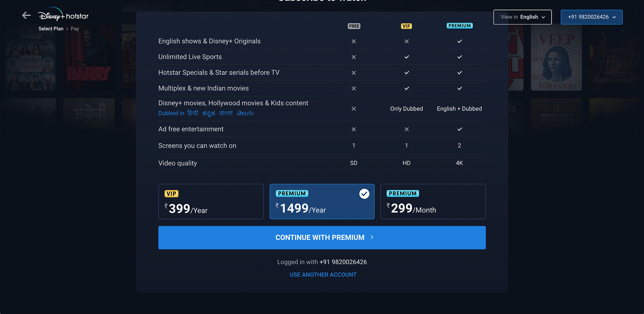
Task: Click the '2' screens value for Premium
Action: (459, 146)
